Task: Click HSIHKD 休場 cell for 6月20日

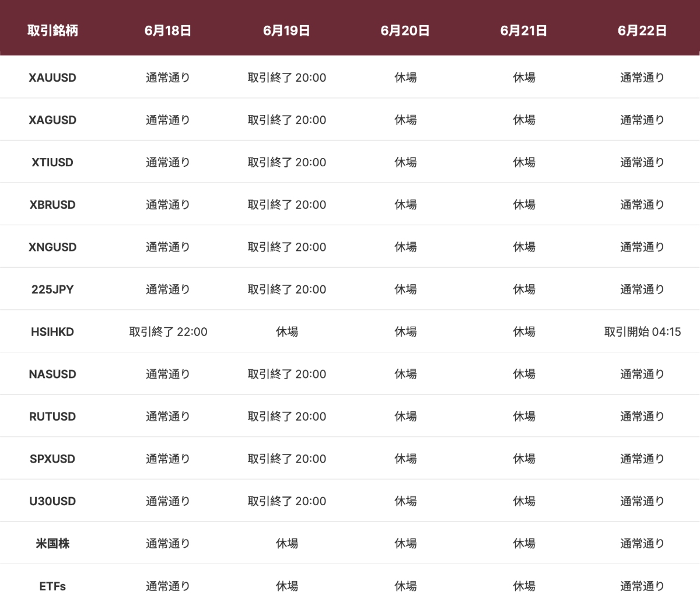Action: [x=405, y=332]
